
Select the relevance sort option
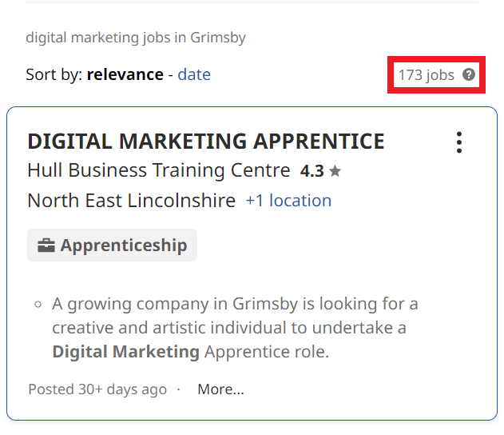(125, 74)
